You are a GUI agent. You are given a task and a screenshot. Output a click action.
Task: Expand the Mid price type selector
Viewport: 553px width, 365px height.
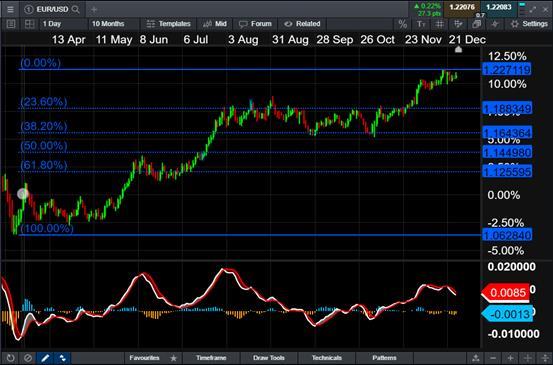point(215,24)
